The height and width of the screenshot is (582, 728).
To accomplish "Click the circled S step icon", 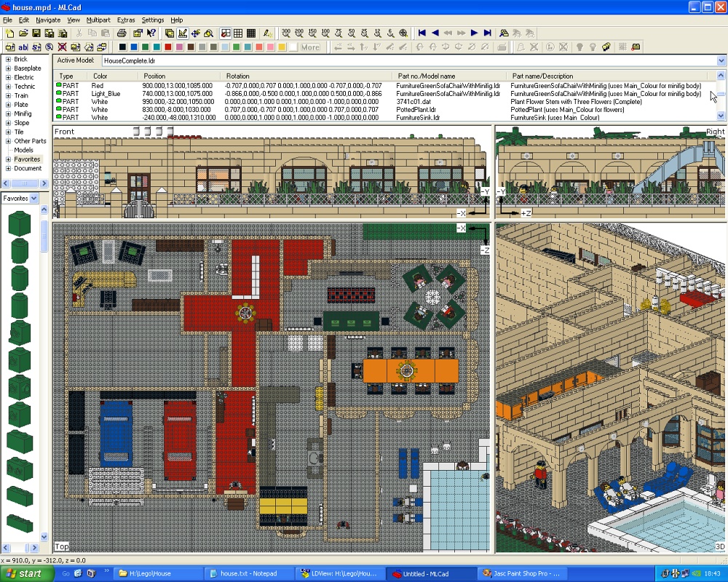I will pos(50,47).
